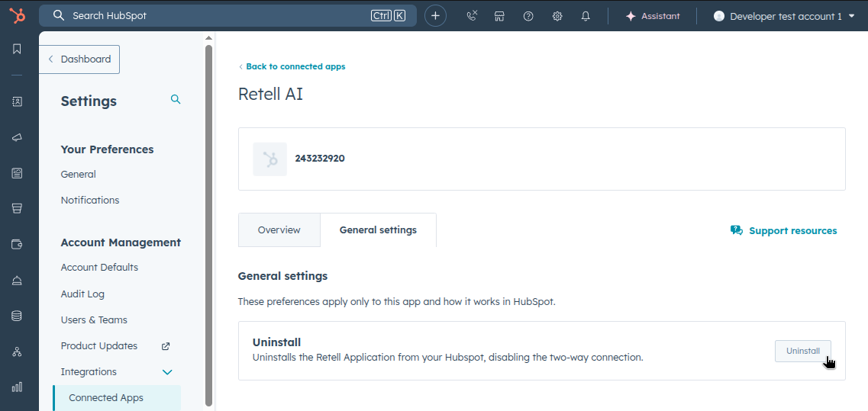Image resolution: width=868 pixels, height=411 pixels.
Task: Click the Retell AI page heading
Action: pos(270,94)
